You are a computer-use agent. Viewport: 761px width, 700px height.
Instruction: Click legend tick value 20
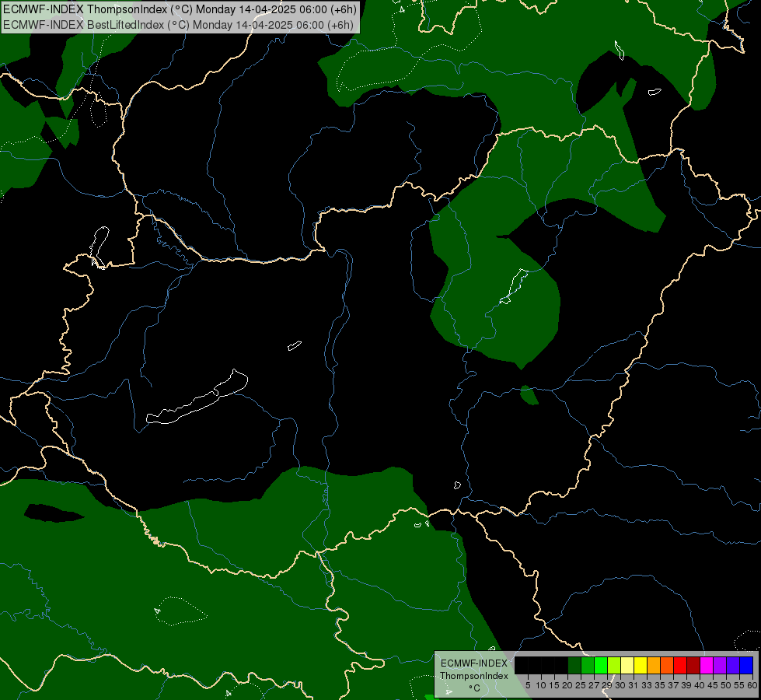pos(567,685)
